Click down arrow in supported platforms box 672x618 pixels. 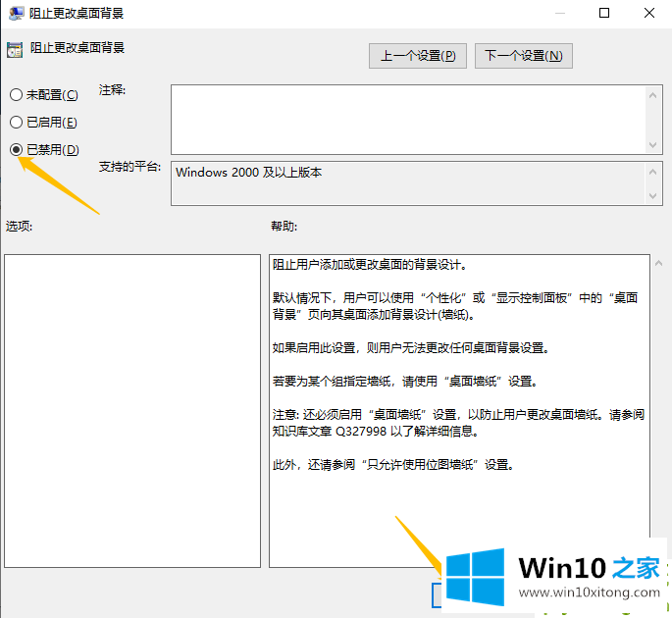(654, 196)
